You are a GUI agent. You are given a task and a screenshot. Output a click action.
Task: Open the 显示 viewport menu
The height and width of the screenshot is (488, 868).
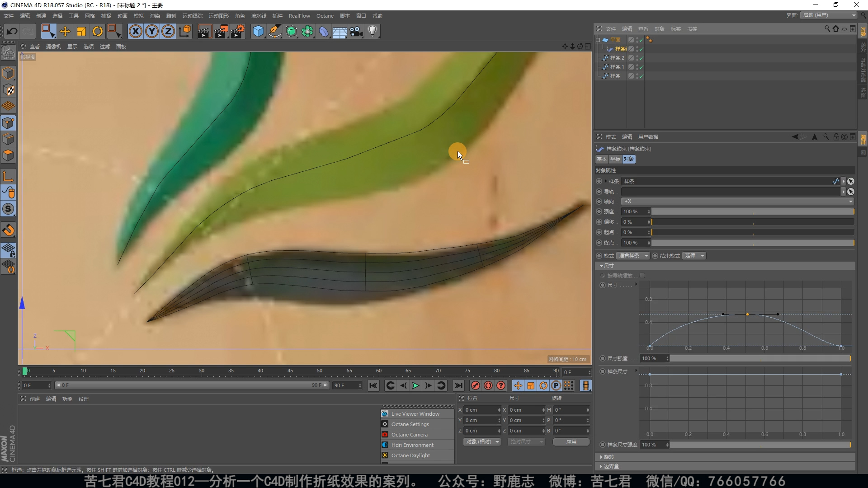pyautogui.click(x=72, y=47)
